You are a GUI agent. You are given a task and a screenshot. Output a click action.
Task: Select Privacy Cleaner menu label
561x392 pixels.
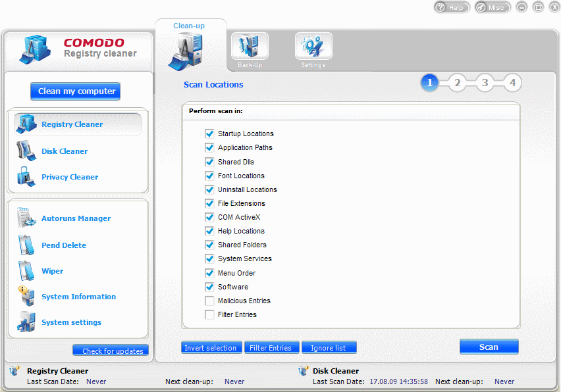point(70,177)
